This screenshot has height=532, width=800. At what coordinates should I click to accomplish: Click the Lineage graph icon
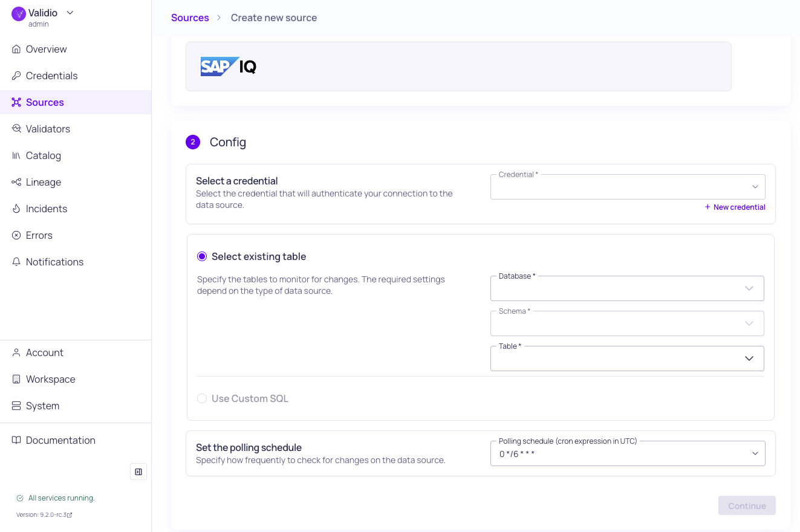click(x=16, y=182)
